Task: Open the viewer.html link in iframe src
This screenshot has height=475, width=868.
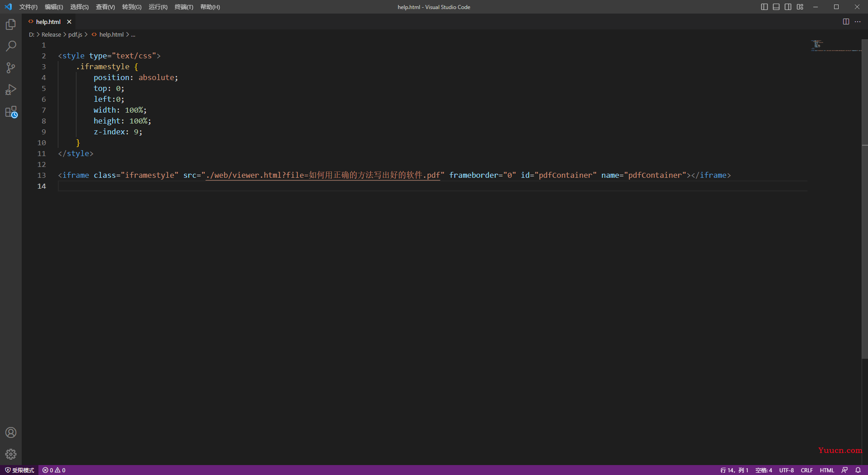Action: 323,175
